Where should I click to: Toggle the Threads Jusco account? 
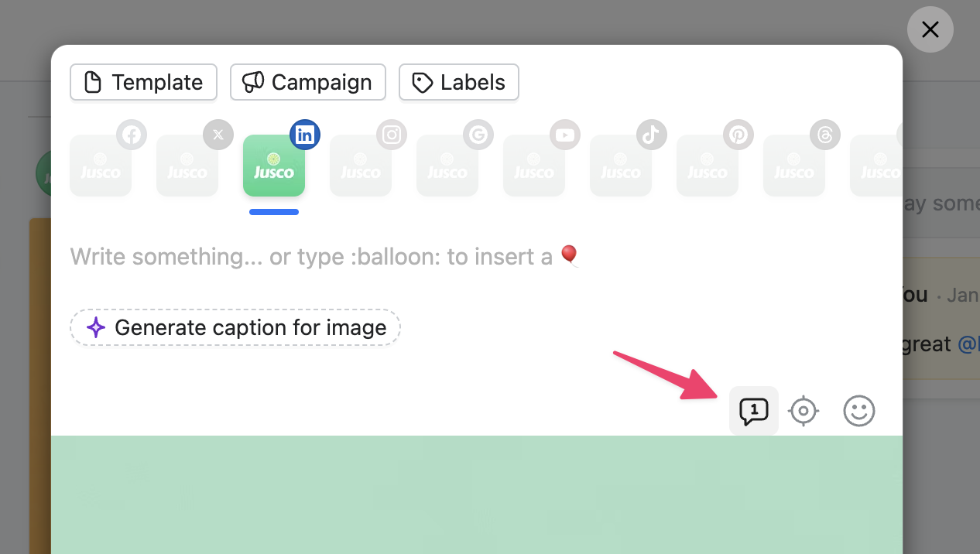(794, 166)
